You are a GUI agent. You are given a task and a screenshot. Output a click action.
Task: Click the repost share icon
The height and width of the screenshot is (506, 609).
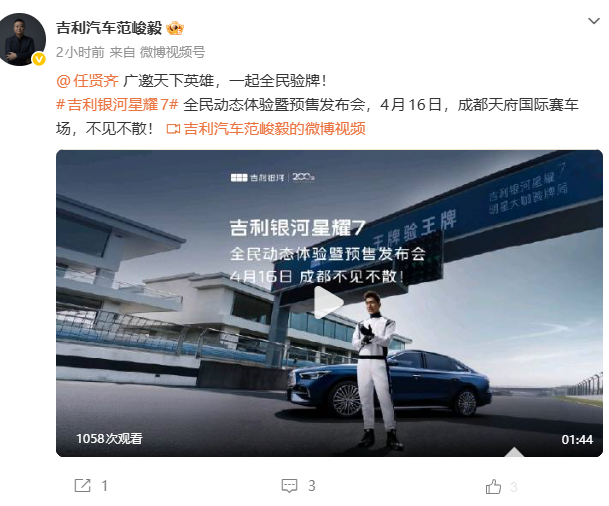(82, 485)
